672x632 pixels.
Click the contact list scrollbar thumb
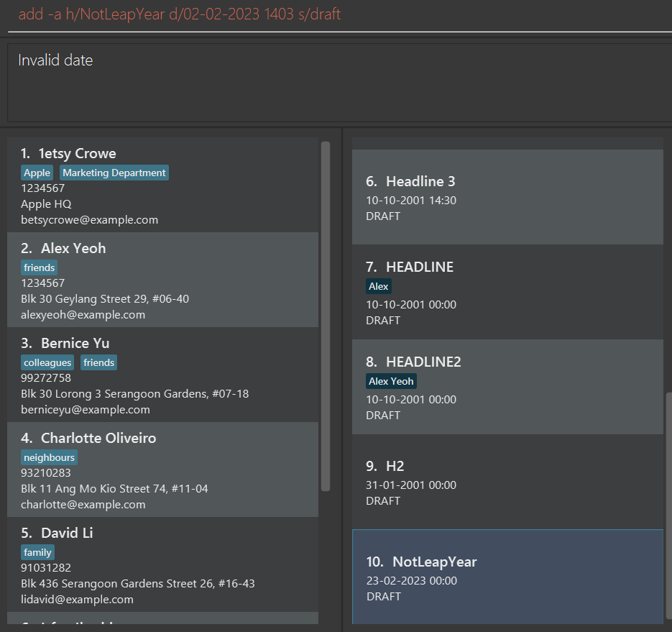[326, 316]
